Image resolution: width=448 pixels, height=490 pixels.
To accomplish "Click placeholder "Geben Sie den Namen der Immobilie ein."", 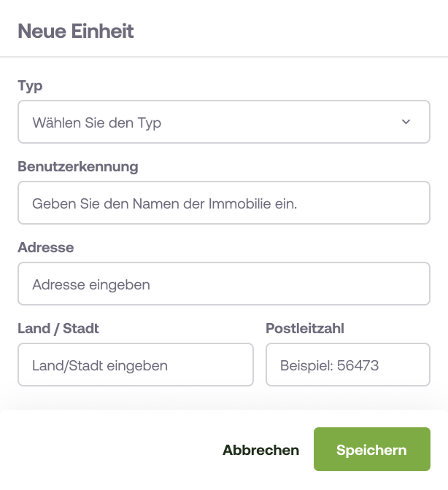I will coord(164,203).
